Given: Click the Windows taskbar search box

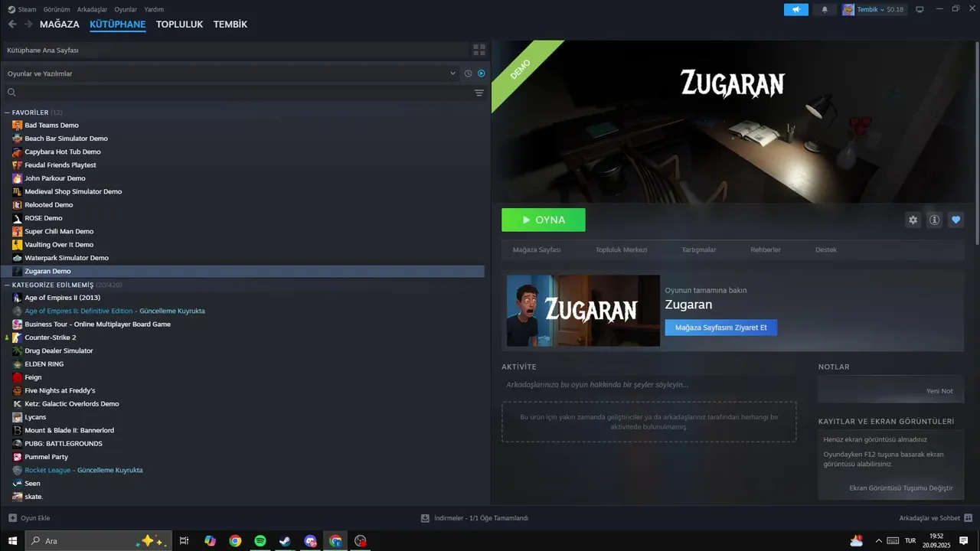Looking at the screenshot, I should [99, 540].
